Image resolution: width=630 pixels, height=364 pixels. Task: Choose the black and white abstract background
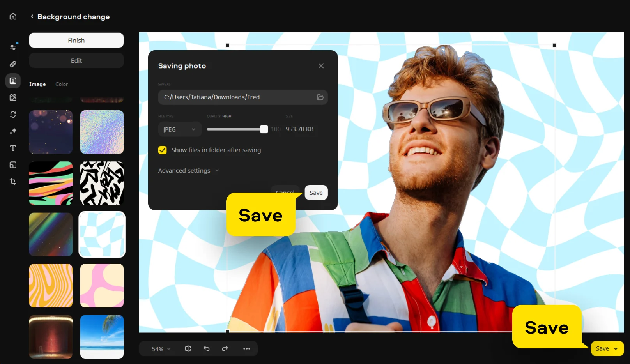[x=102, y=183]
